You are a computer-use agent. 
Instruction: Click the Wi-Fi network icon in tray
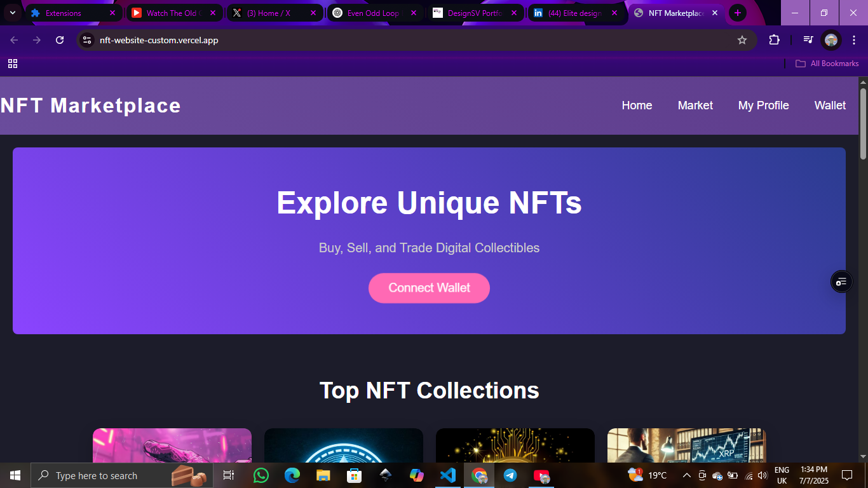pyautogui.click(x=749, y=475)
